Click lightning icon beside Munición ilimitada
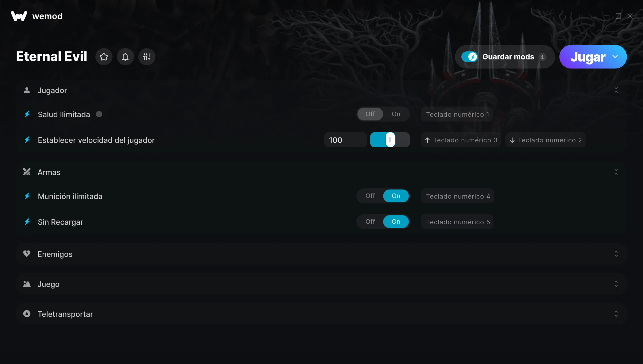643x364 pixels. click(x=27, y=196)
